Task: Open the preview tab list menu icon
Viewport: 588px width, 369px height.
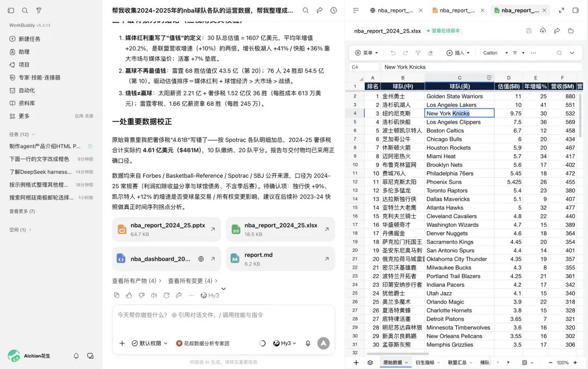Action: 356,10
